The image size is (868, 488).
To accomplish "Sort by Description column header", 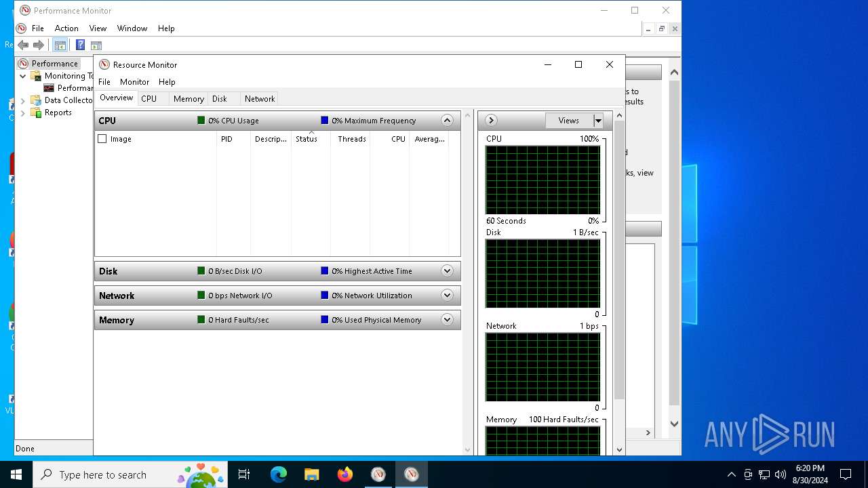I will (x=271, y=139).
